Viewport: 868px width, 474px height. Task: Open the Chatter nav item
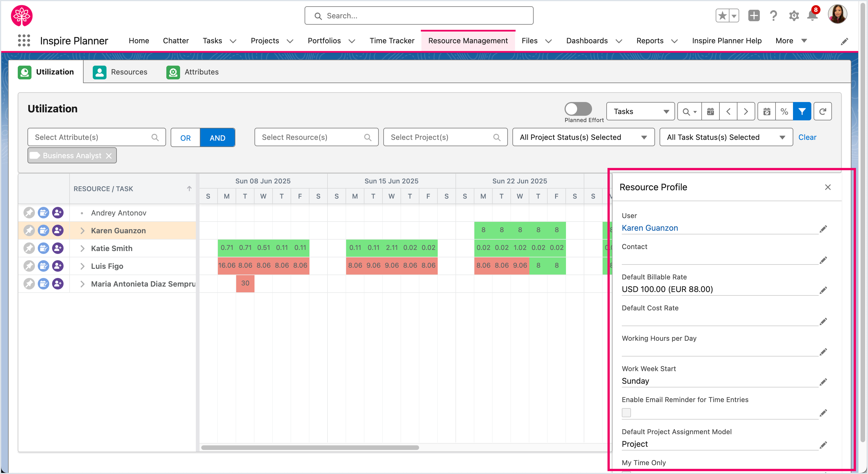pyautogui.click(x=175, y=41)
